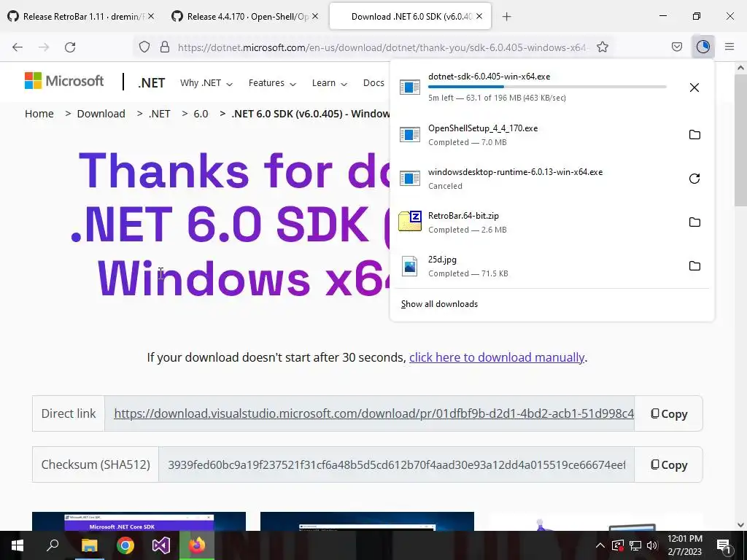Click the site security padlock icon
Viewport: 747px width, 560px height.
165,47
